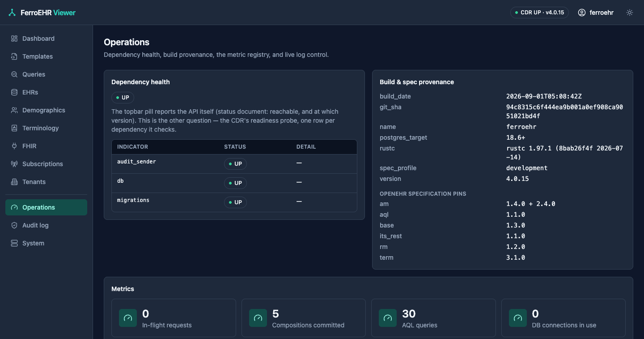Click the DB connections in use label

pos(564,325)
